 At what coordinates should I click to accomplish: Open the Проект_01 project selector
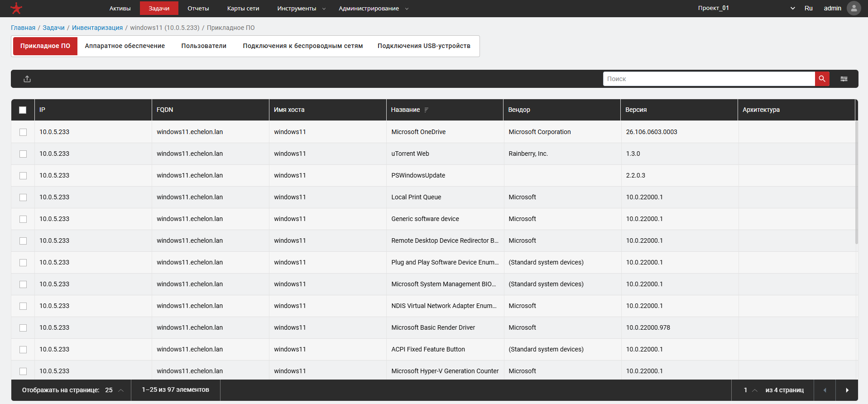pyautogui.click(x=746, y=8)
